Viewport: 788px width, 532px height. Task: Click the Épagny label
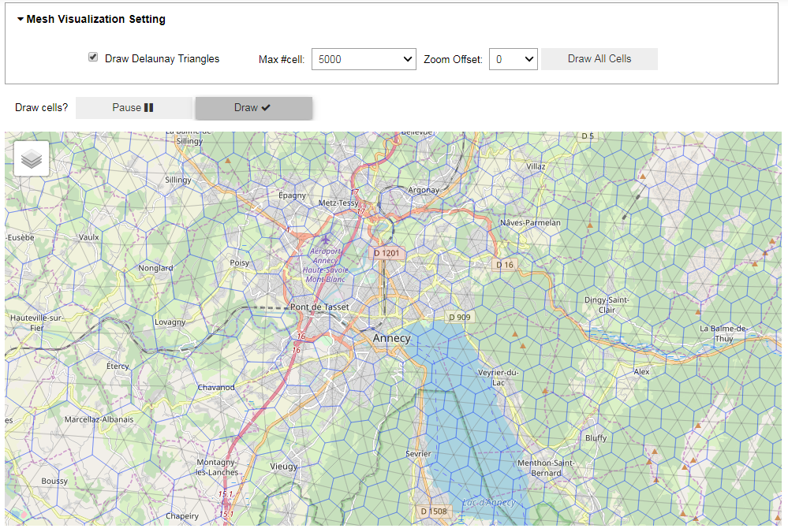click(x=292, y=195)
